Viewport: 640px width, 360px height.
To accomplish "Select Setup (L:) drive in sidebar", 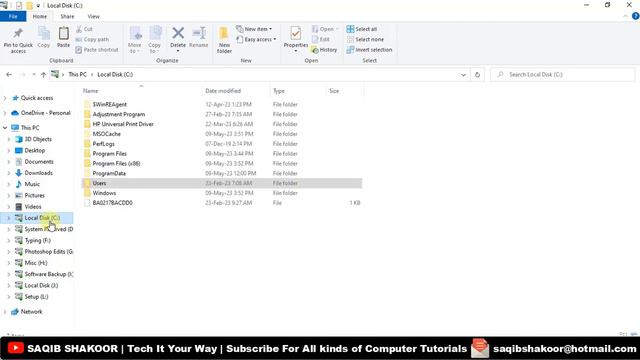I will pos(36,297).
